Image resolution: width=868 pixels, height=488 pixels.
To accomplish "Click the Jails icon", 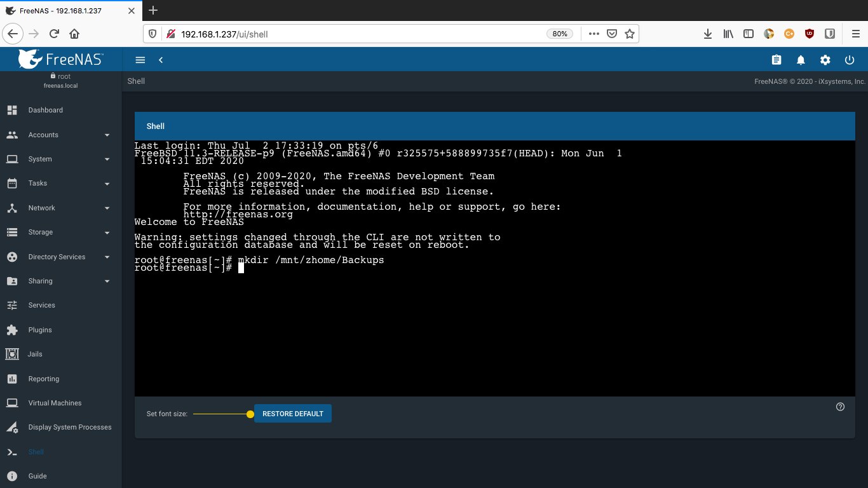I will click(12, 354).
